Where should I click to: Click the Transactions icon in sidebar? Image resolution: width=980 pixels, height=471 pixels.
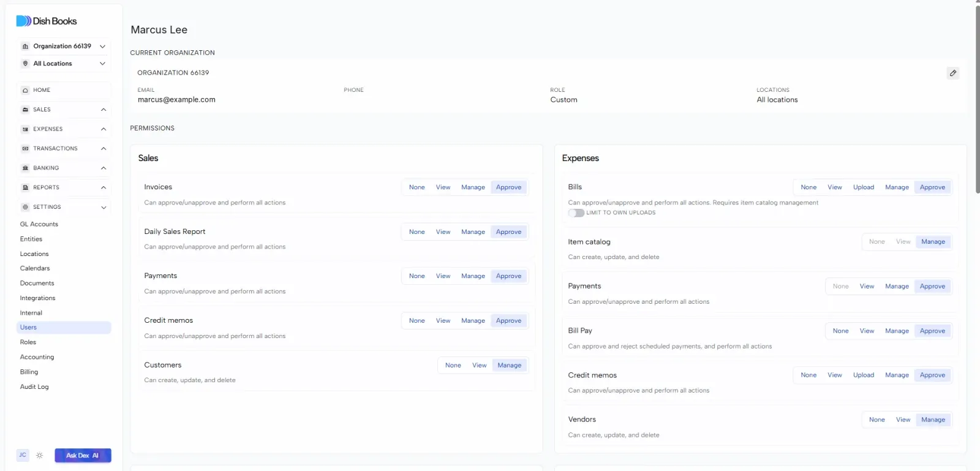tap(25, 149)
